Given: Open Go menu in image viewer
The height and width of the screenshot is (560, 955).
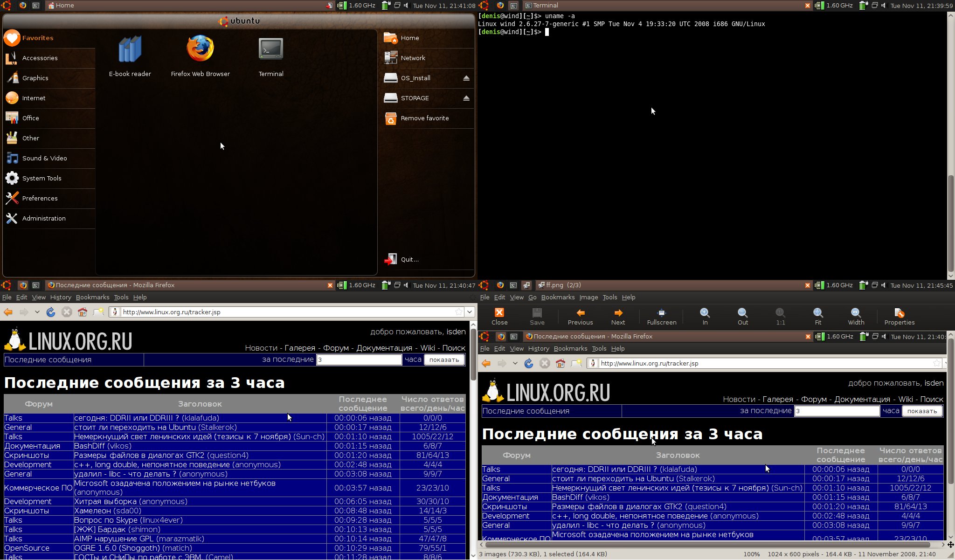Looking at the screenshot, I should (x=533, y=297).
